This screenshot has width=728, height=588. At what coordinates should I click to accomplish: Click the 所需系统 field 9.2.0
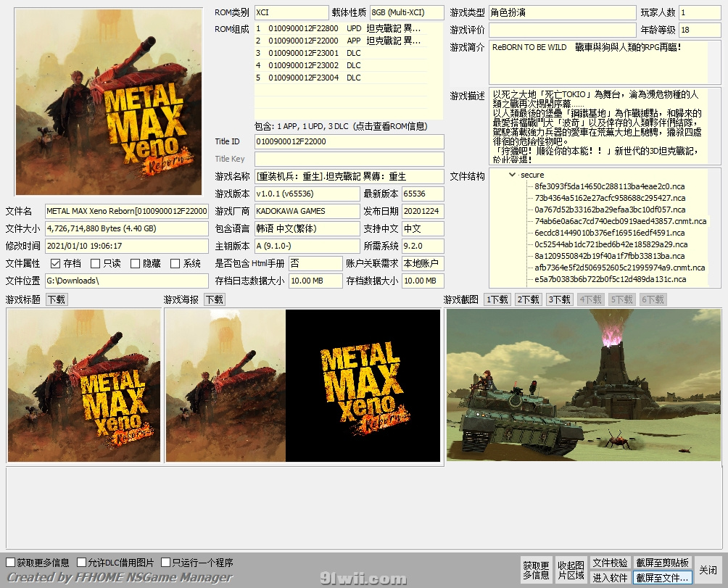pyautogui.click(x=423, y=246)
